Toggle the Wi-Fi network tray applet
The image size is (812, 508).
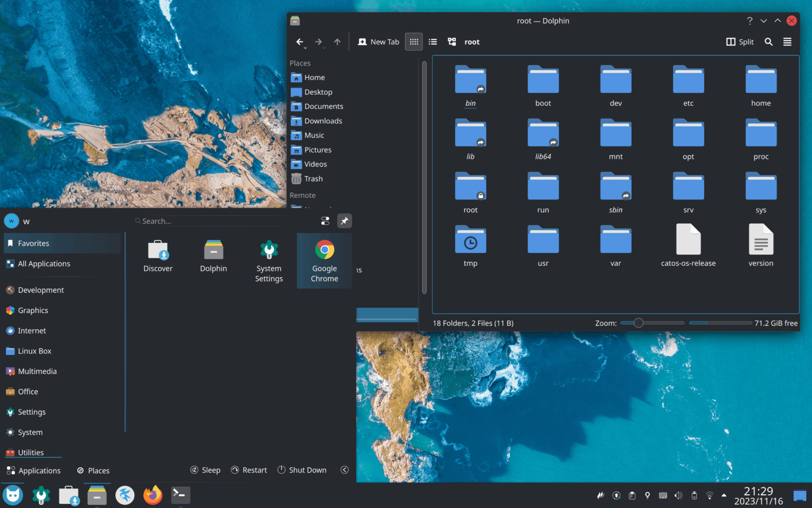pyautogui.click(x=709, y=495)
